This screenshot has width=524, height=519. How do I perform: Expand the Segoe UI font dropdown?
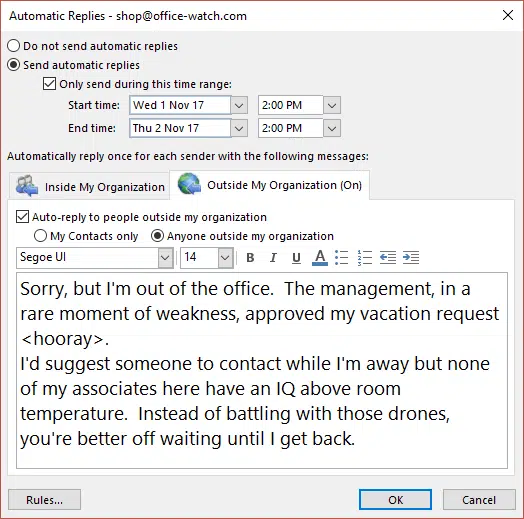pos(165,258)
